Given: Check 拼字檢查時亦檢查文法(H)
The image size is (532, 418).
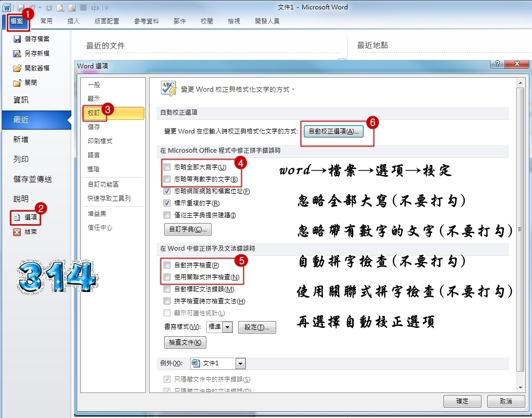Looking at the screenshot, I should pyautogui.click(x=167, y=301).
